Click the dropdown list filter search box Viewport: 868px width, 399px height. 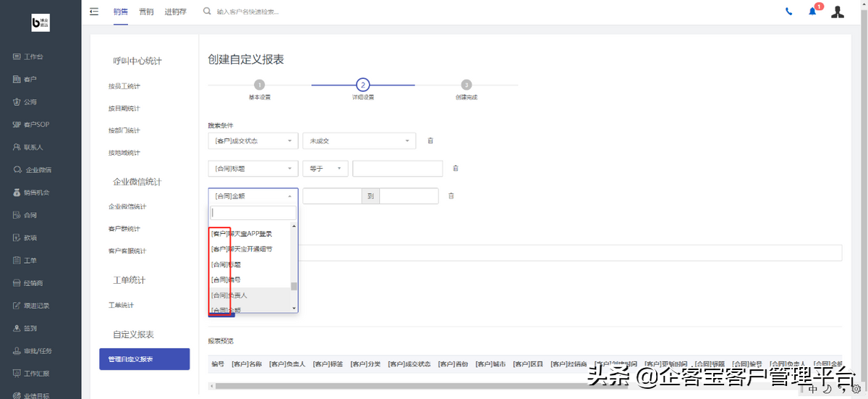click(x=253, y=213)
